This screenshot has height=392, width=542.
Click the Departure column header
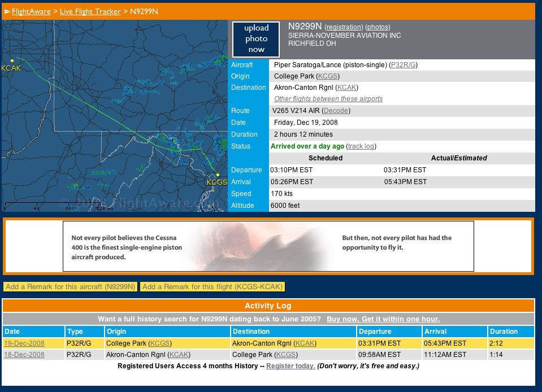pos(389,332)
